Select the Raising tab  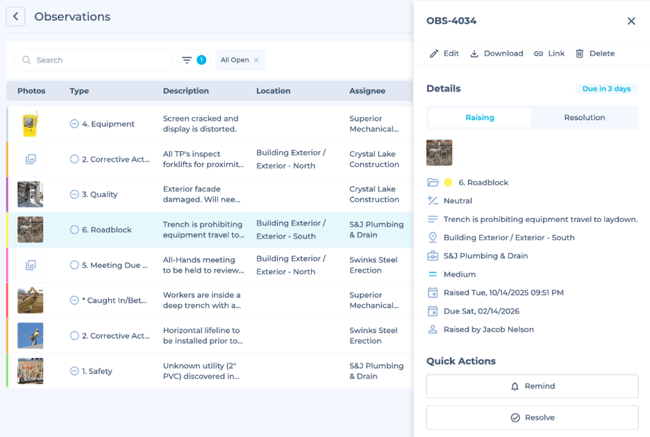coord(480,118)
